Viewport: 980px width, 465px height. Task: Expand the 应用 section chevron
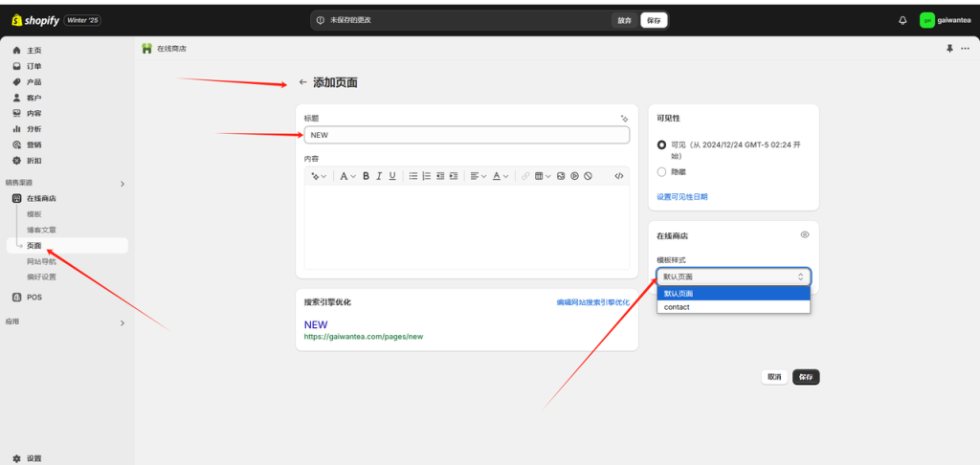coord(122,322)
